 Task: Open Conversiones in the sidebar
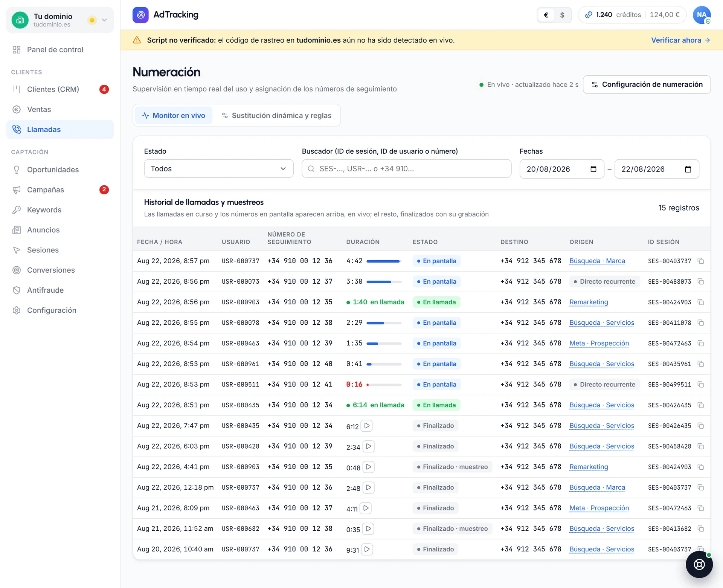[x=60, y=270]
